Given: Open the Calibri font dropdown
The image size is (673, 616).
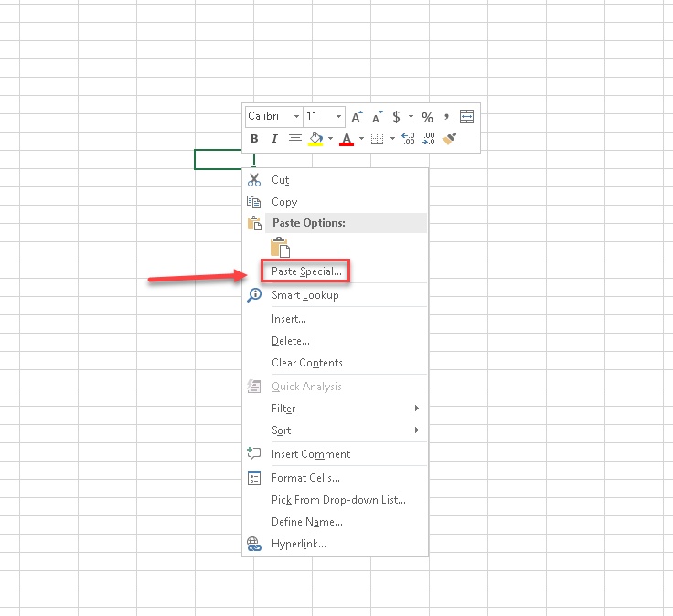Looking at the screenshot, I should [296, 116].
